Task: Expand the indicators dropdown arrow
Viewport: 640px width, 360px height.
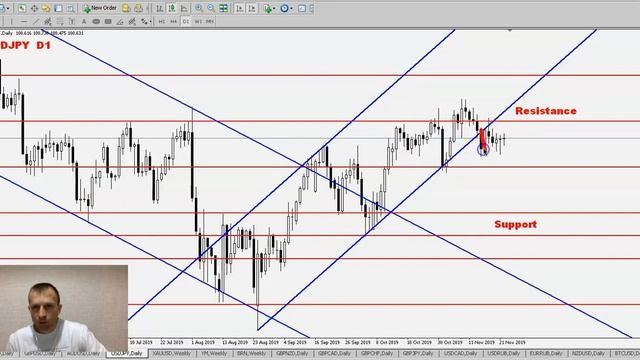Action: point(274,9)
